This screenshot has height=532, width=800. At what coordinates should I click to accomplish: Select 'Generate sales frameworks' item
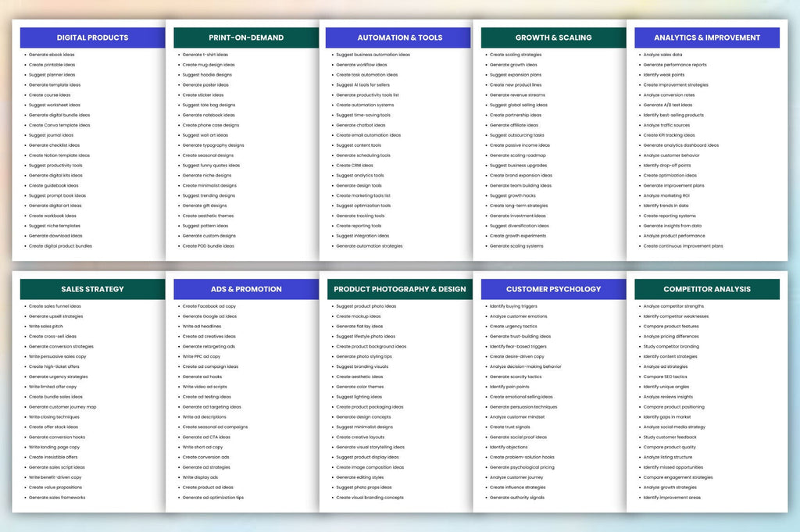click(57, 498)
